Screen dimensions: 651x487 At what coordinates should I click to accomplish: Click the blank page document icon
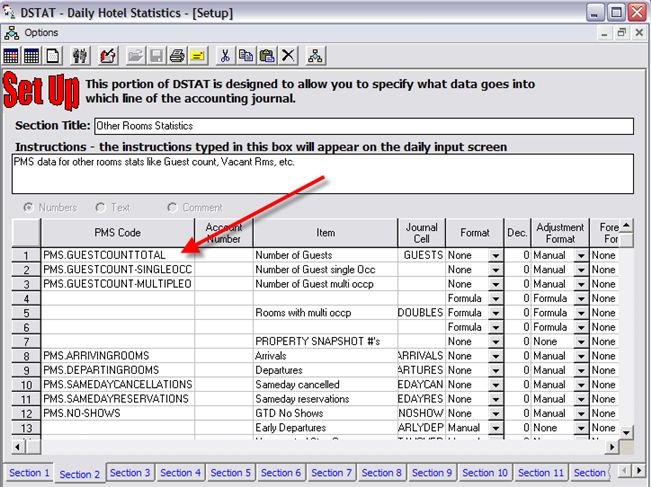tap(53, 56)
